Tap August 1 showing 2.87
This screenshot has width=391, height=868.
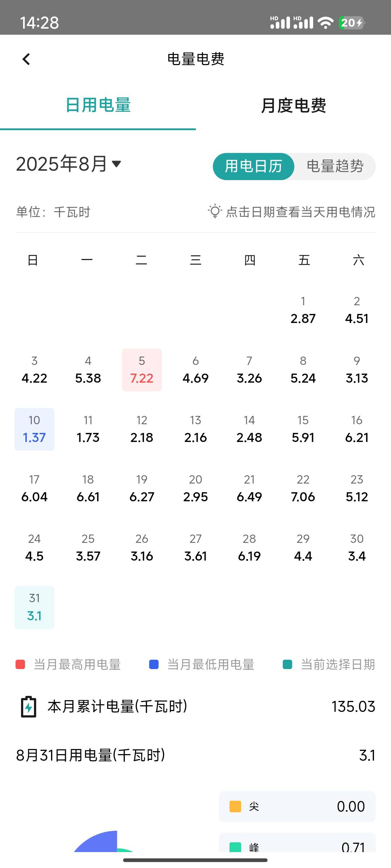click(303, 310)
